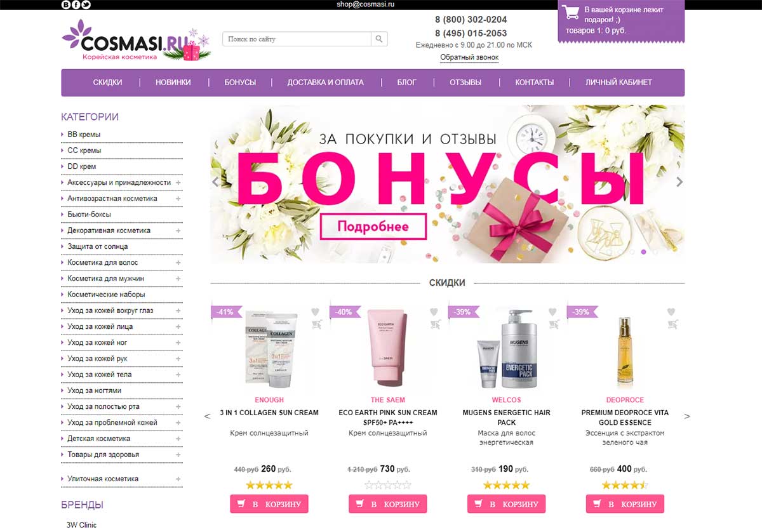
Task: Open the Facebook social icon
Action: pos(76,4)
